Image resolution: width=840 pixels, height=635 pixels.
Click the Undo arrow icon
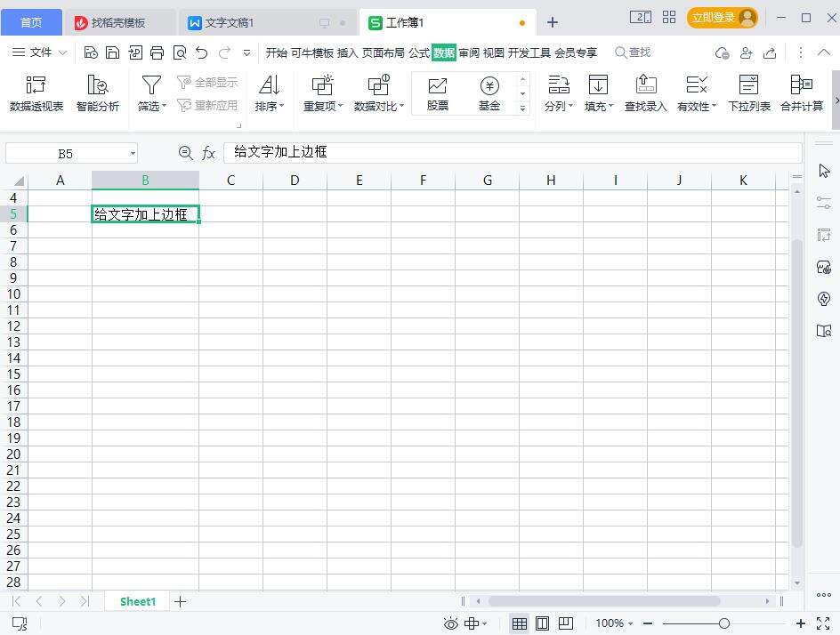pos(201,52)
